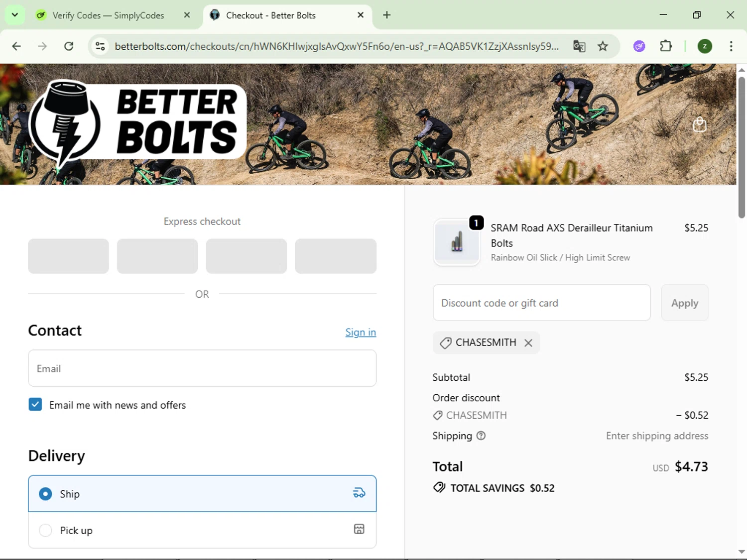Viewport: 747px width, 560px height.
Task: Go back to the previous page
Action: click(x=16, y=46)
